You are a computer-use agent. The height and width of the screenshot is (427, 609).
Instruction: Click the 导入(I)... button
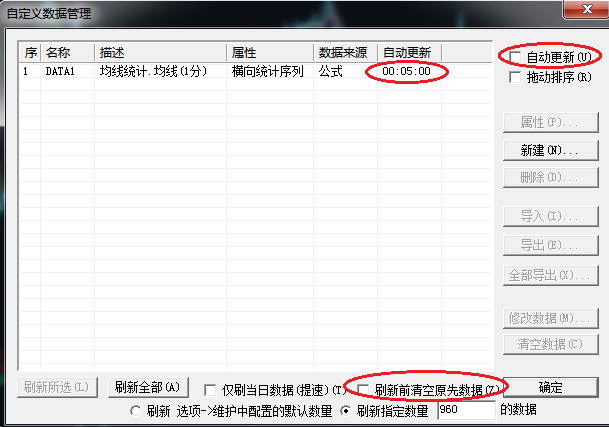pos(550,216)
